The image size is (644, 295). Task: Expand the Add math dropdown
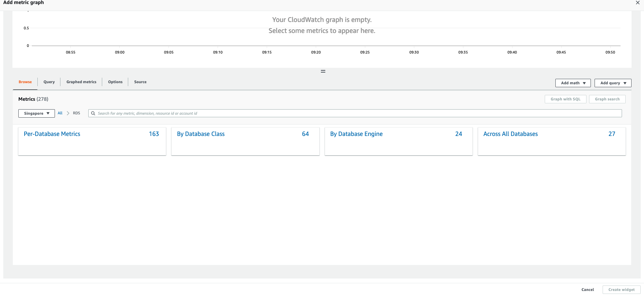(573, 83)
